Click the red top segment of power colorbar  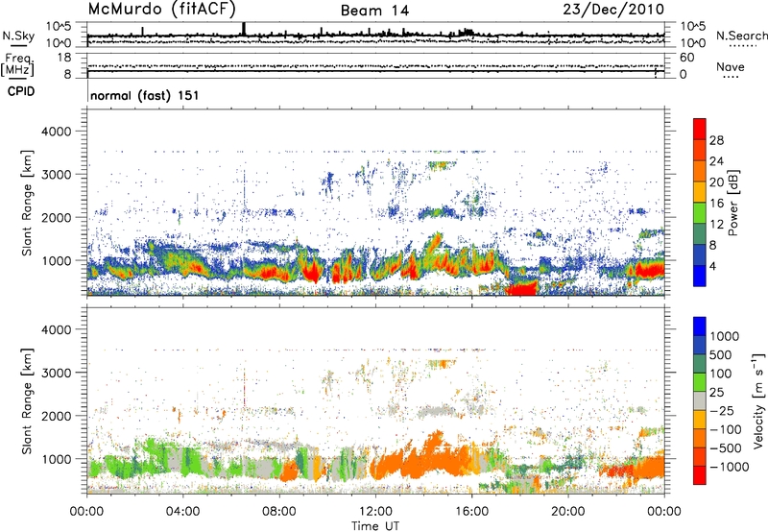(x=700, y=129)
